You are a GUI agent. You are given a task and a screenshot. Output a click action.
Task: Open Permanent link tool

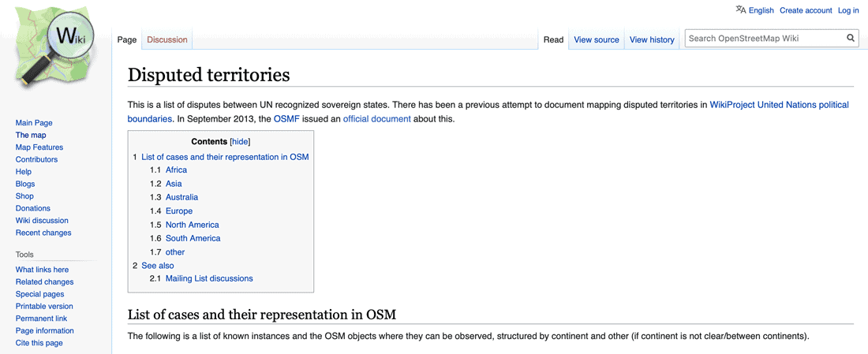[42, 318]
